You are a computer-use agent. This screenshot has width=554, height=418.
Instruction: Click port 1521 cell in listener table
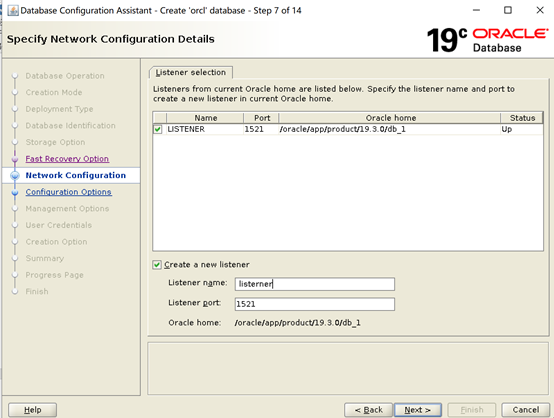[x=261, y=129]
